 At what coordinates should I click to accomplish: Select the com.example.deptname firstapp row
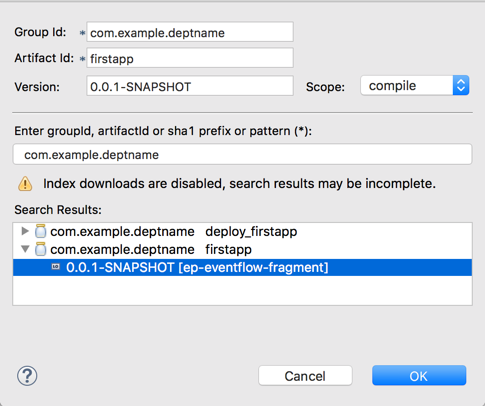point(242,249)
